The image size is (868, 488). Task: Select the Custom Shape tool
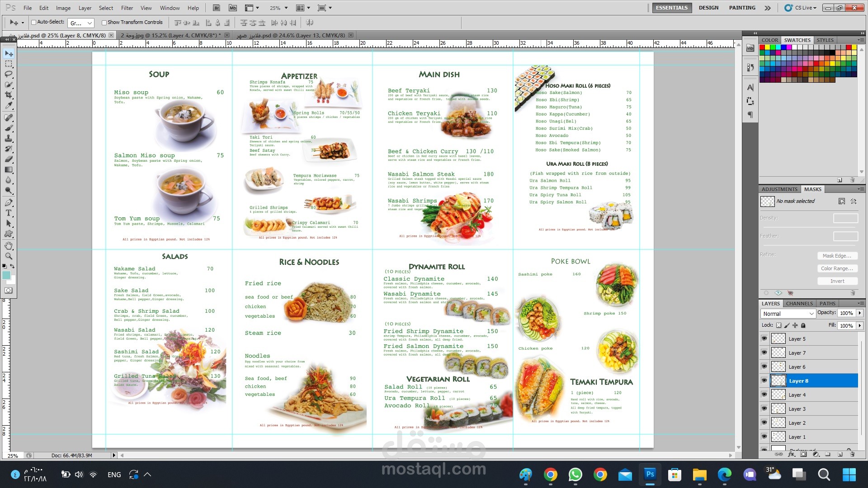pos(9,234)
